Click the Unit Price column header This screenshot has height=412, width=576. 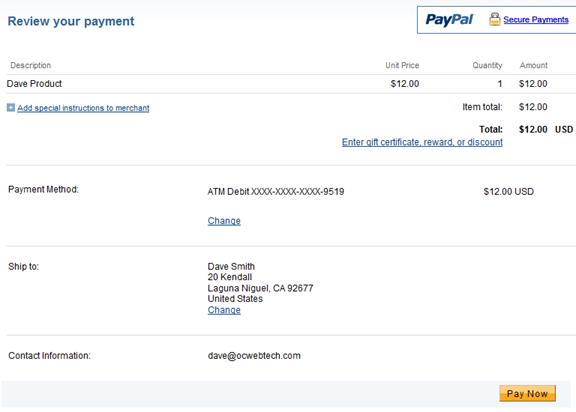click(402, 65)
